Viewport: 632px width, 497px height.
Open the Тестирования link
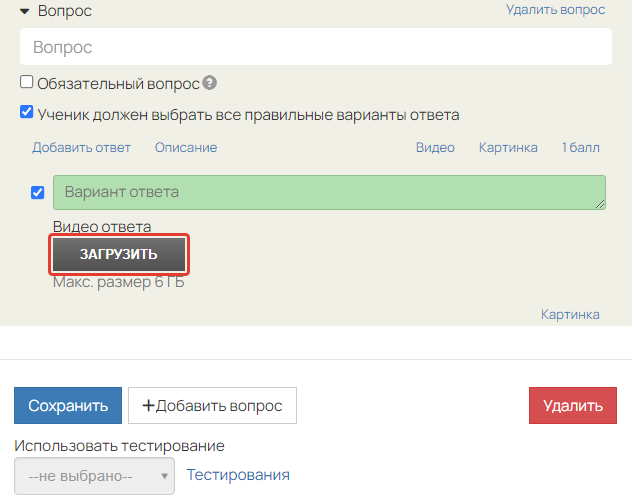tap(238, 475)
